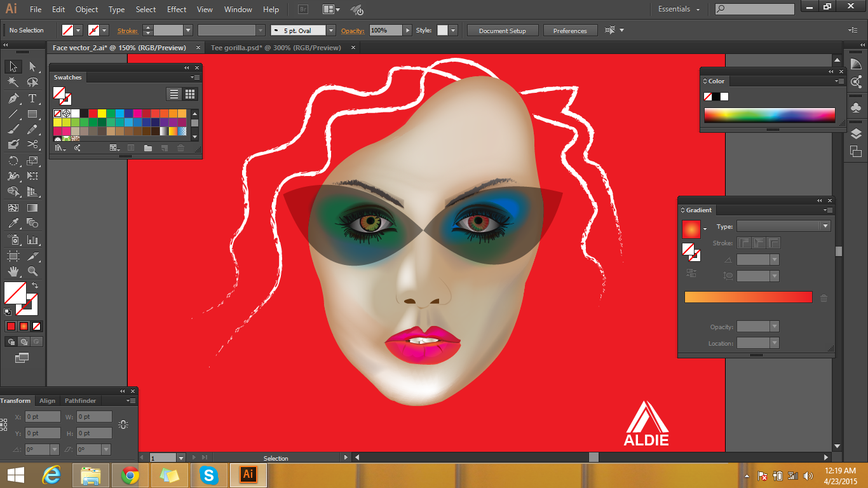Open the Swatch Libraries menu icon
This screenshot has height=488, width=868.
coord(60,147)
